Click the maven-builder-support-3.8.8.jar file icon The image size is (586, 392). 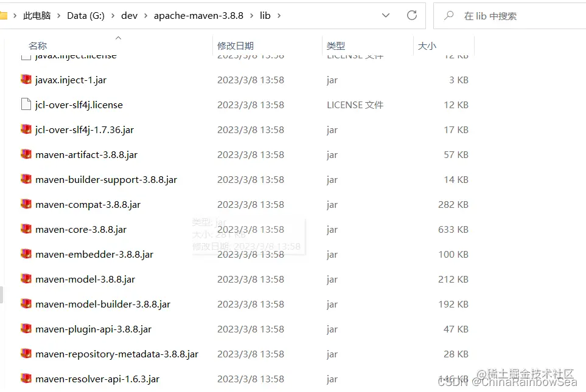pos(26,179)
